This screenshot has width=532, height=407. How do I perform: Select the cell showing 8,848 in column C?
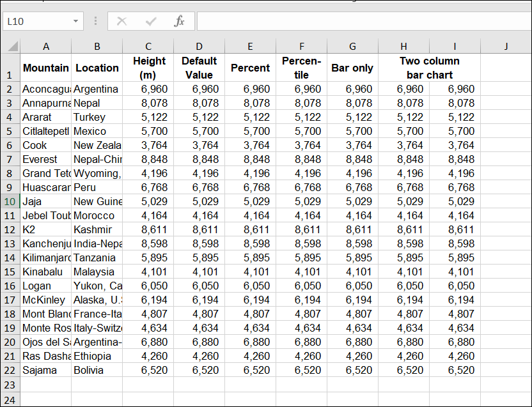pyautogui.click(x=148, y=159)
